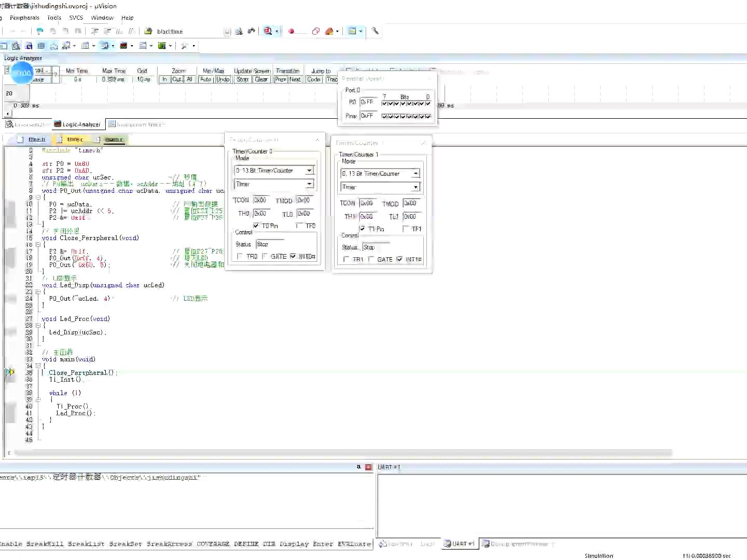This screenshot has height=560, width=747.
Task: Click the bookmark toggle icon in toolbar
Action: click(x=39, y=31)
